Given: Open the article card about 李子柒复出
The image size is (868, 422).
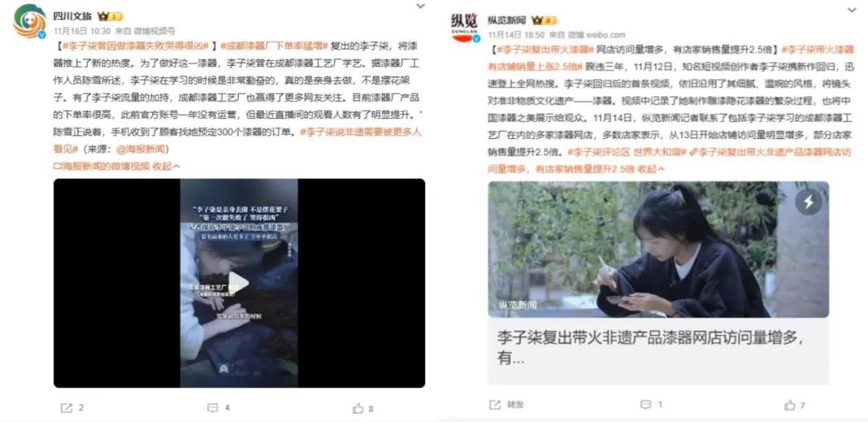Looking at the screenshot, I should pyautogui.click(x=658, y=282).
